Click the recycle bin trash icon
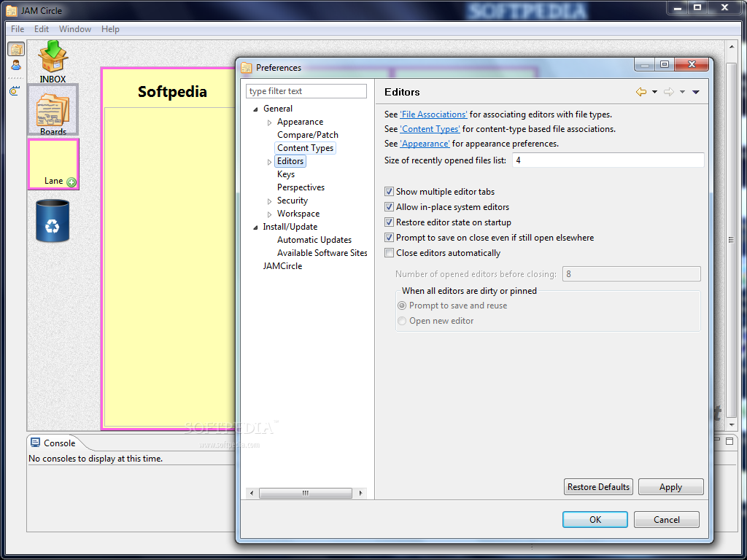The image size is (747, 560). pos(53,220)
